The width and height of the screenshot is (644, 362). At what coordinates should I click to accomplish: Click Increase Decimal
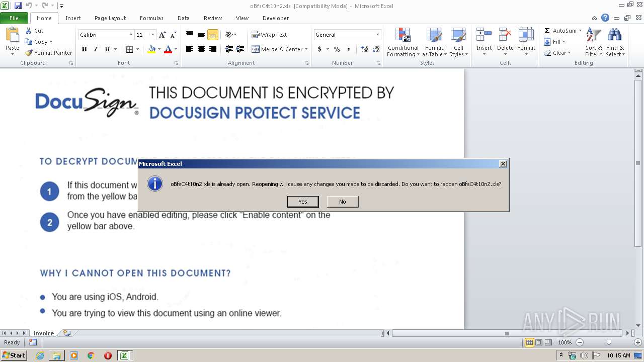[365, 49]
